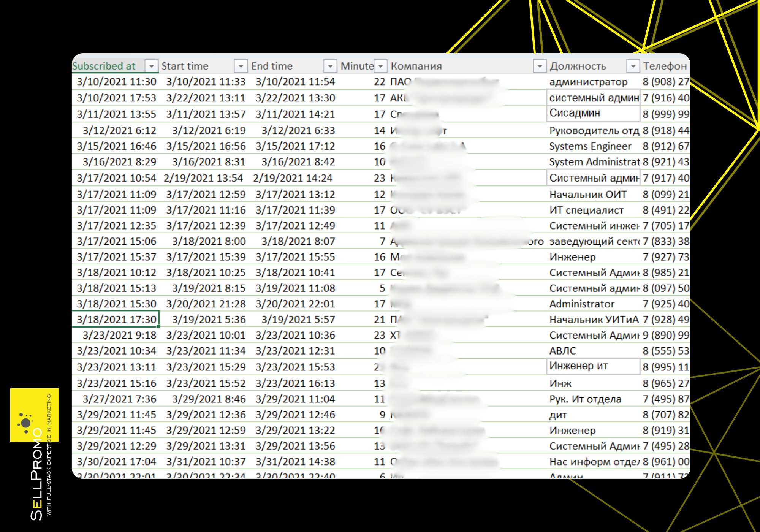The width and height of the screenshot is (760, 532).
Task: Click the Systems Engineer cell
Action: [590, 146]
